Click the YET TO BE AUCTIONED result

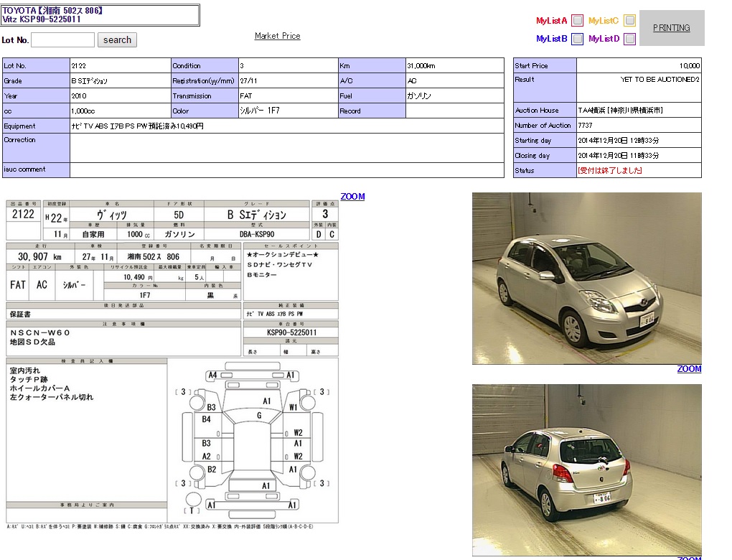[660, 80]
